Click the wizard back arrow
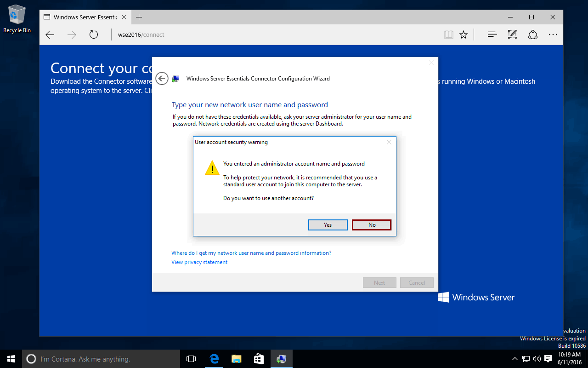The height and width of the screenshot is (368, 588). 162,79
